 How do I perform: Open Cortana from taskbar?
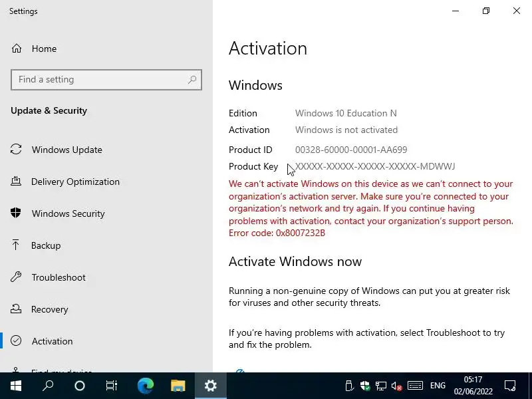[x=80, y=386]
